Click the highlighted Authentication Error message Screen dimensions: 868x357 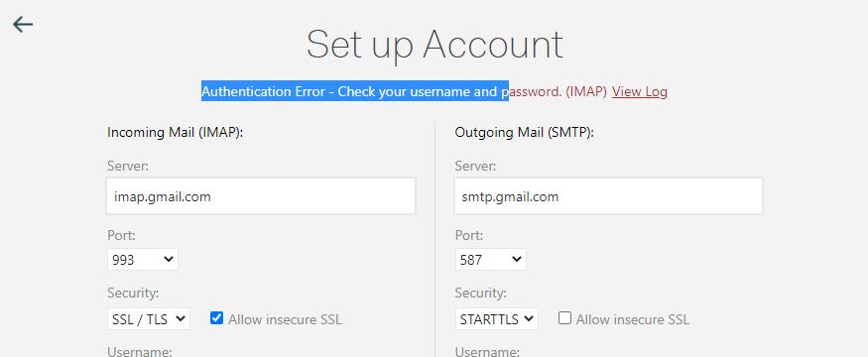pyautogui.click(x=355, y=92)
